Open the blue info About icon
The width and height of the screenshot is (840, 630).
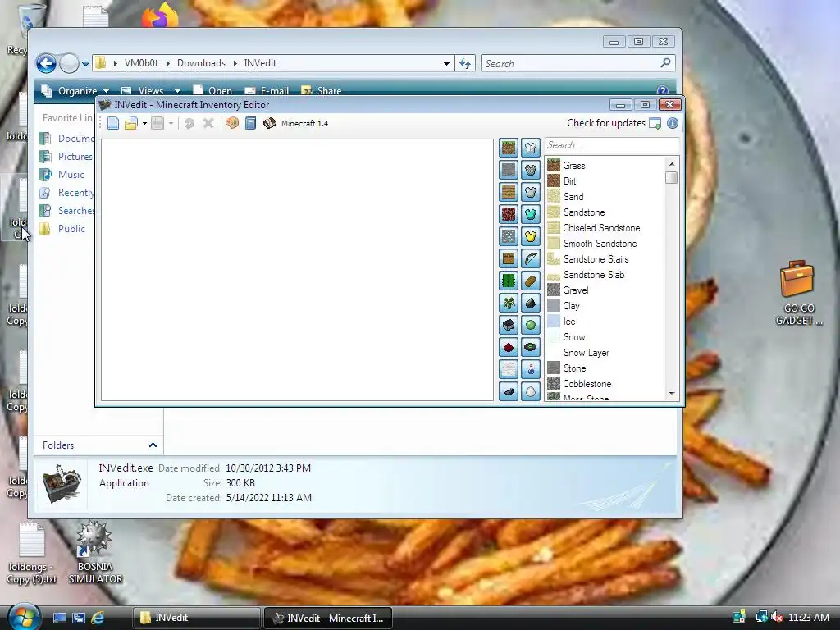[673, 123]
